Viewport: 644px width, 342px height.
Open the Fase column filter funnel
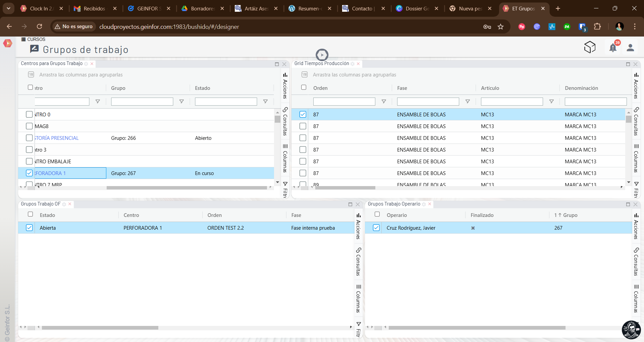point(468,101)
